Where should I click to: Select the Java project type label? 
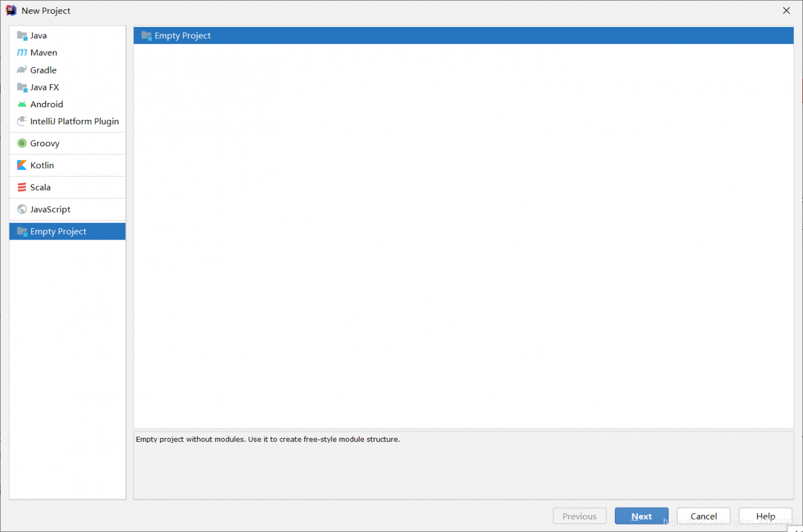coord(38,36)
